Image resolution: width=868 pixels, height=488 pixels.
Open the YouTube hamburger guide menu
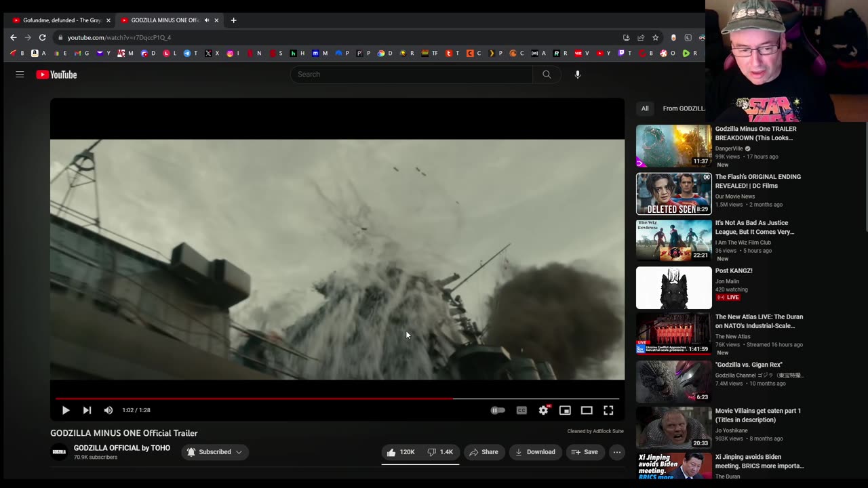pos(20,75)
